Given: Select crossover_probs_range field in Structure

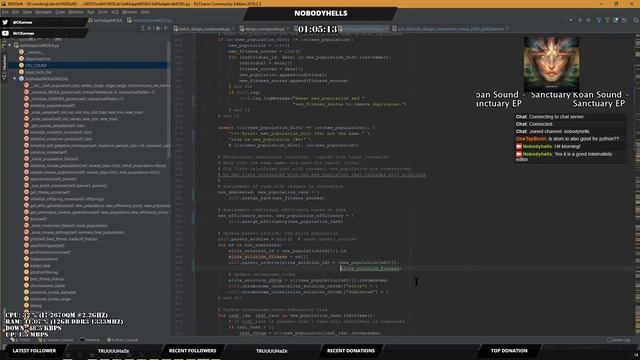Looking at the screenshot, I should tap(47, 299).
